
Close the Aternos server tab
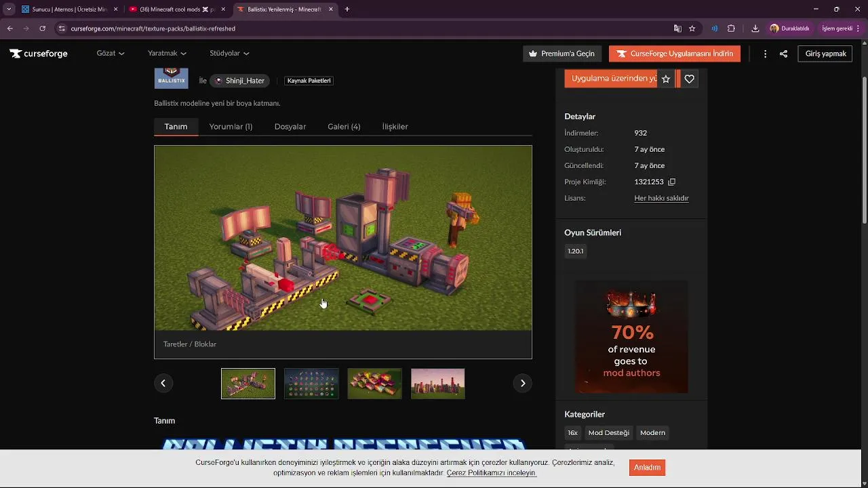116,9
